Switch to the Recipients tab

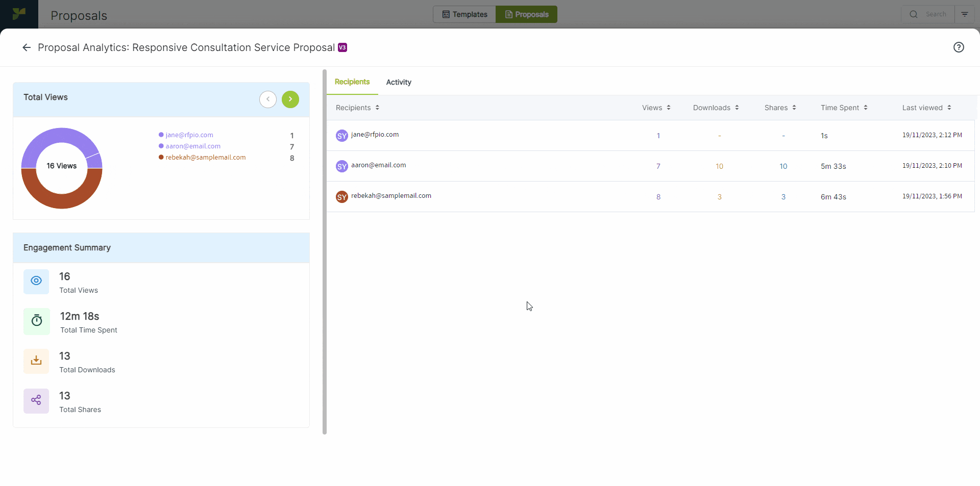[x=352, y=82]
